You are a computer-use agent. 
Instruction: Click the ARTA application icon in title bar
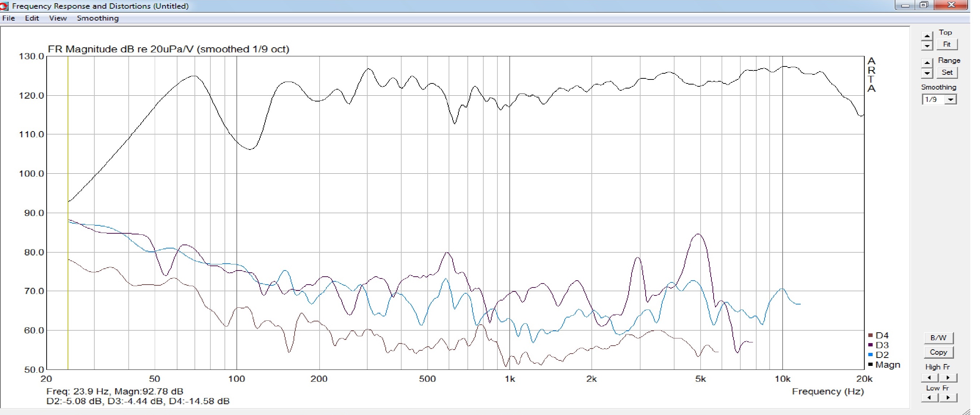(x=4, y=6)
